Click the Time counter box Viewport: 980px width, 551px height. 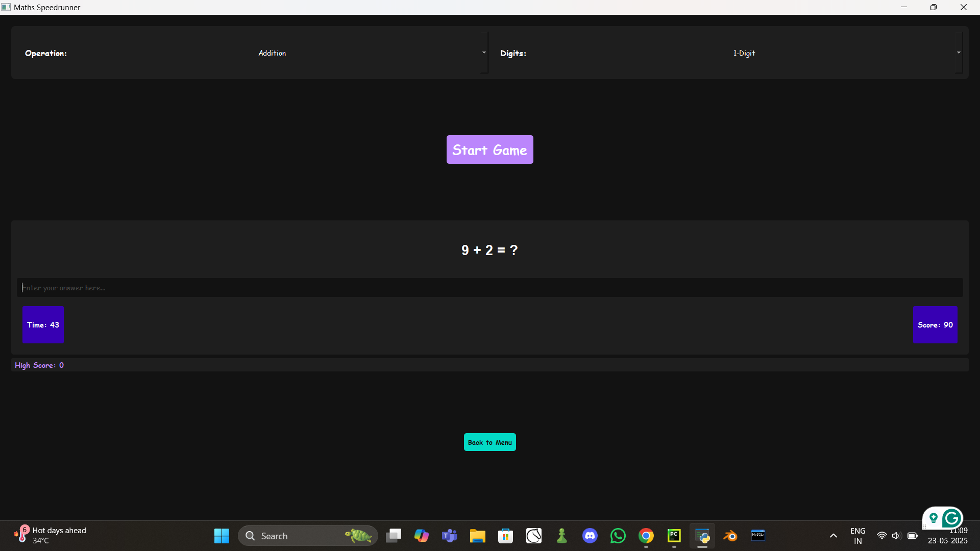43,325
